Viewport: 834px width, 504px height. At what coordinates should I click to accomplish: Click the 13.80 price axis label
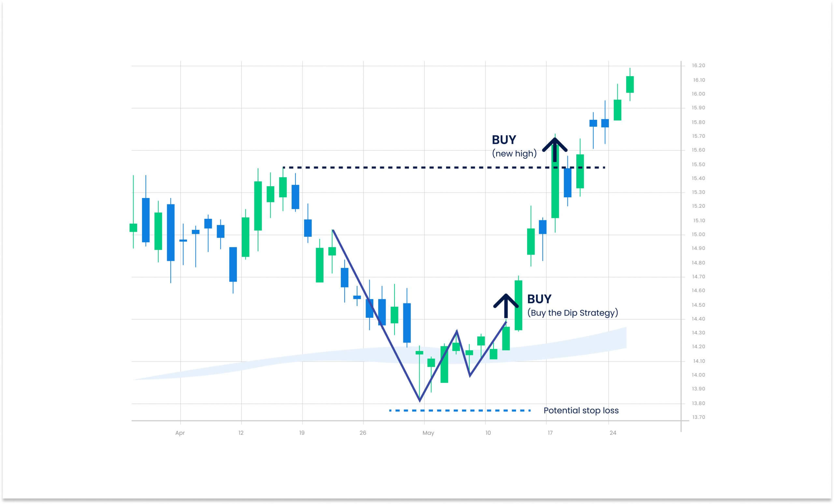(698, 403)
